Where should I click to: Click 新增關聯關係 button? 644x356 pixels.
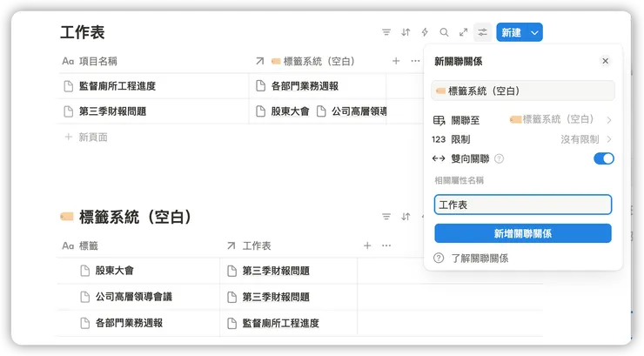coord(523,233)
